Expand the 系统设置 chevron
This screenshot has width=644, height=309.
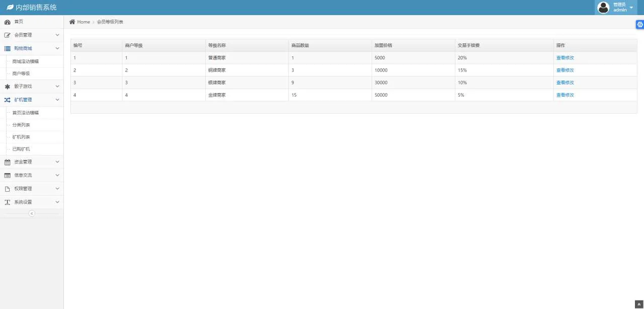click(x=57, y=202)
